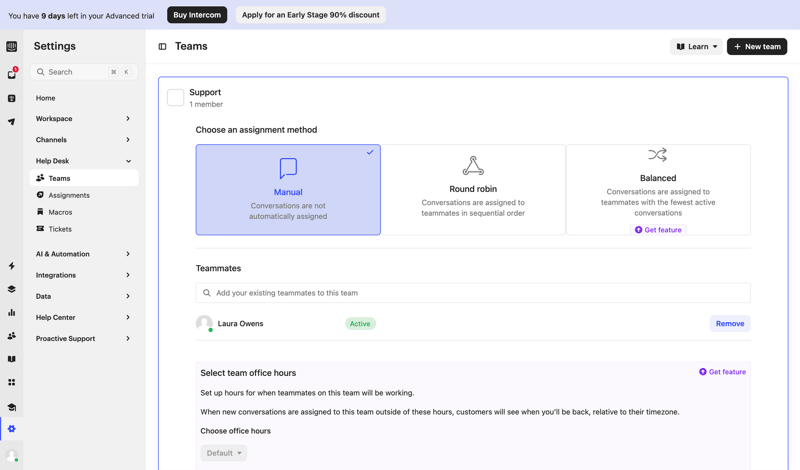This screenshot has width=800, height=470.
Task: Expand the Data settings section
Action: 83,296
